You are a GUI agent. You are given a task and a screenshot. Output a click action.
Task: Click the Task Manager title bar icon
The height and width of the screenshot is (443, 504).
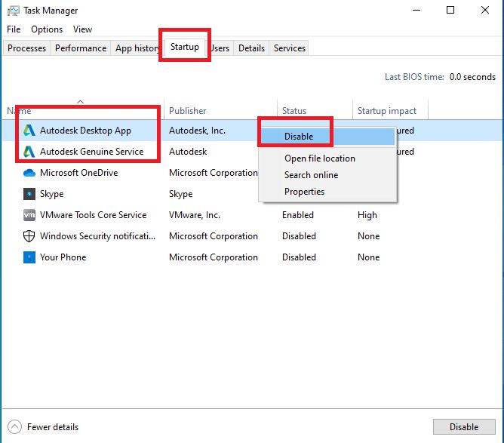(13, 11)
